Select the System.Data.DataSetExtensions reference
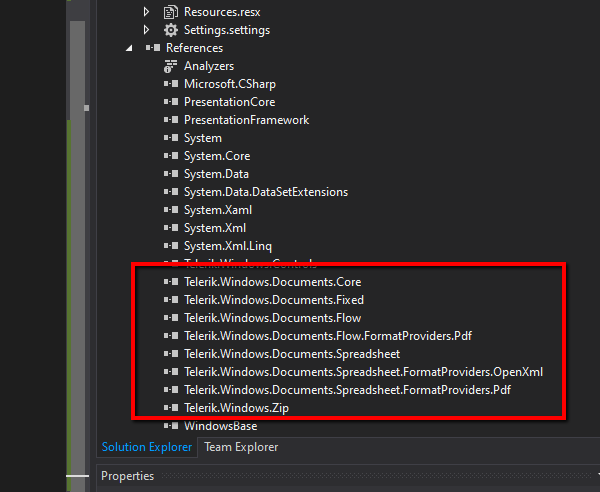 click(x=265, y=192)
